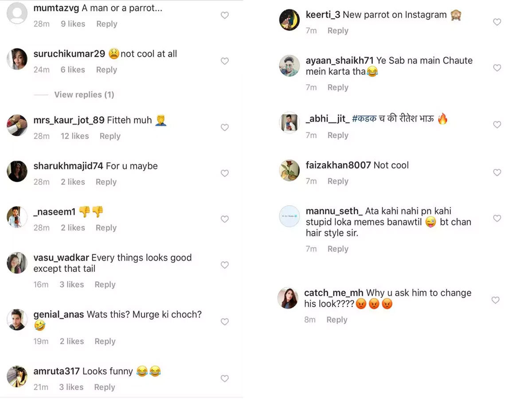Toggle like on vasu_wadkar's comment

tap(225, 265)
